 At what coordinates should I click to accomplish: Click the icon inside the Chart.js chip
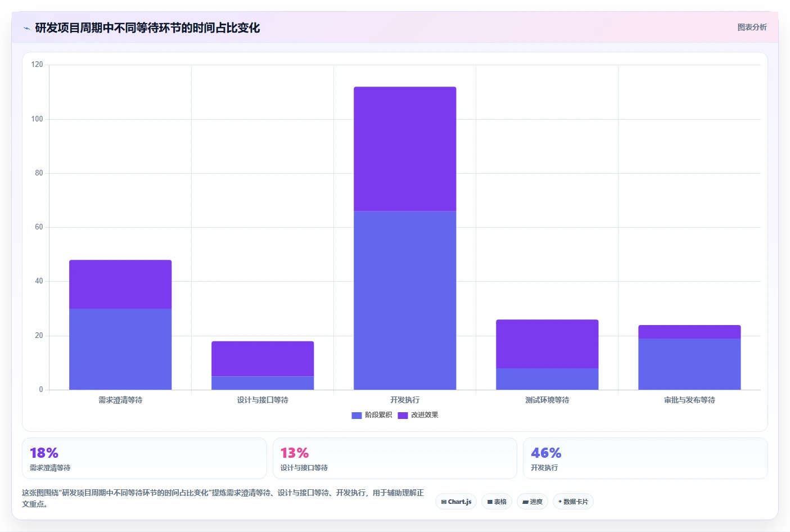[444, 502]
